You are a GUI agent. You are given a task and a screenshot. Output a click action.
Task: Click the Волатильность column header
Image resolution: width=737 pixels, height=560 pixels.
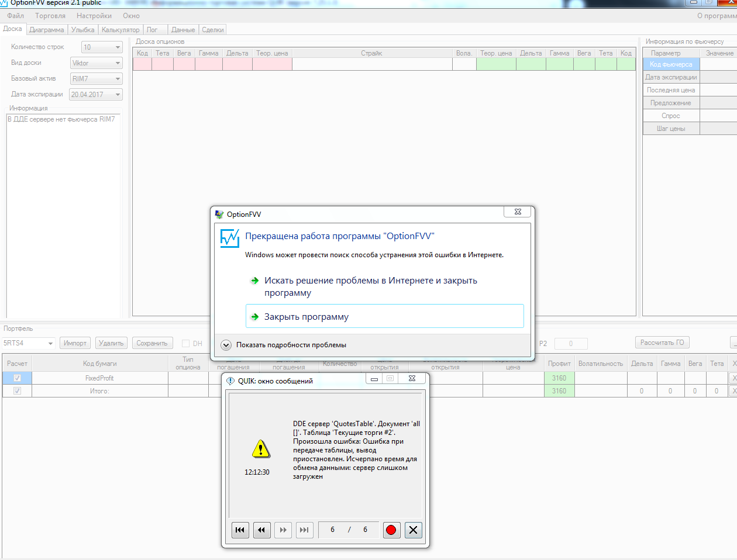pyautogui.click(x=601, y=364)
